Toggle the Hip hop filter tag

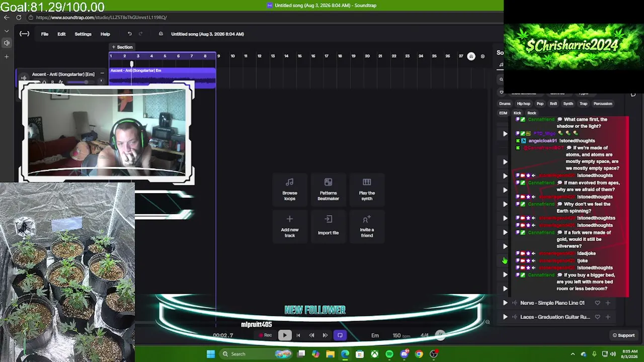point(523,104)
